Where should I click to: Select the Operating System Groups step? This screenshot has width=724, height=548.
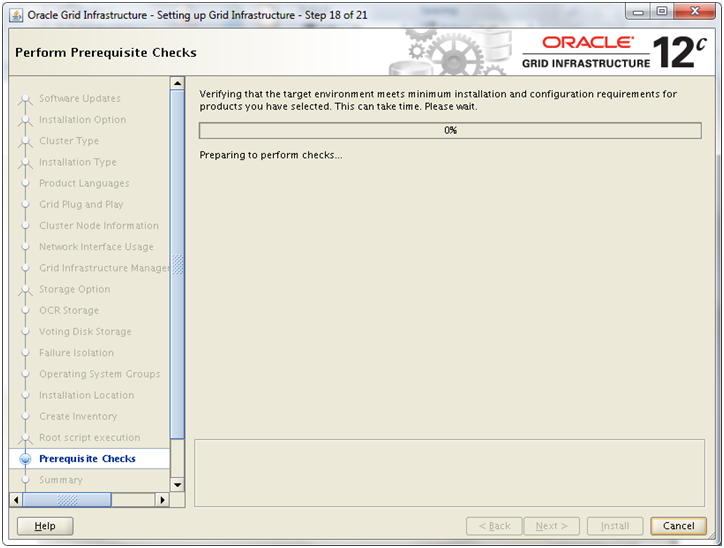100,374
